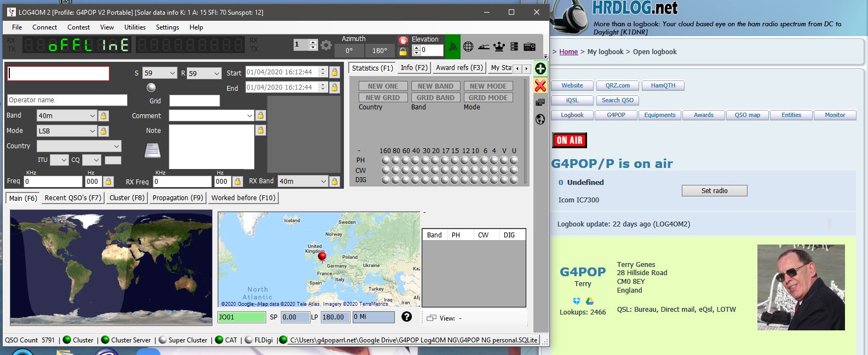Expand the toolbar overflow arrow at top right

coord(546,56)
